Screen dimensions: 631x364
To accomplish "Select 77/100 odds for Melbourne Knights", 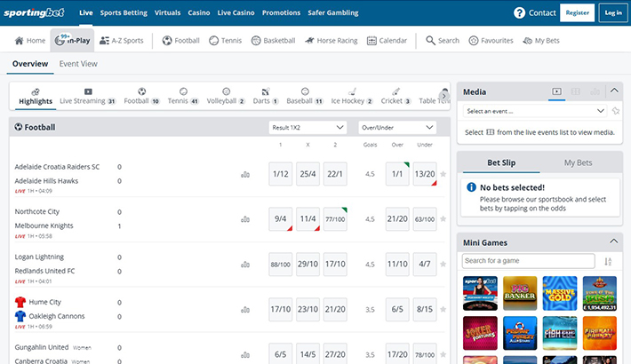I will (x=335, y=219).
